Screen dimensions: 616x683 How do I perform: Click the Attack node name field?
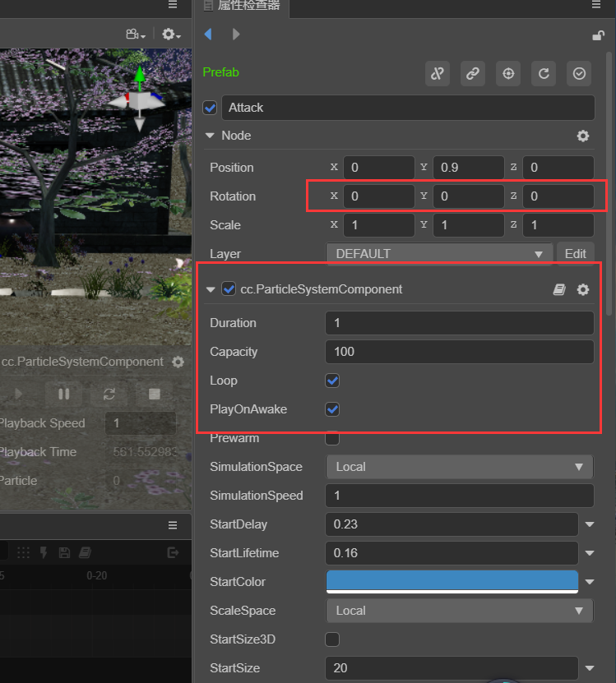(408, 108)
